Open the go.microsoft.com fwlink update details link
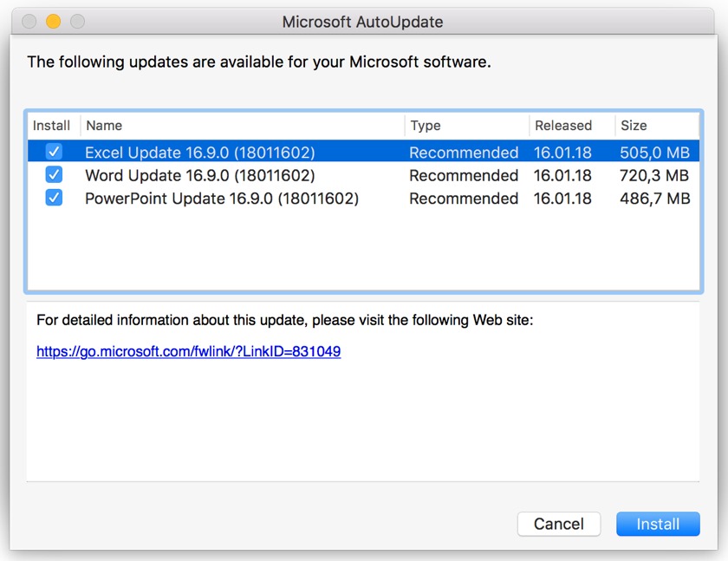Viewport: 728px width, 561px height. coord(188,352)
